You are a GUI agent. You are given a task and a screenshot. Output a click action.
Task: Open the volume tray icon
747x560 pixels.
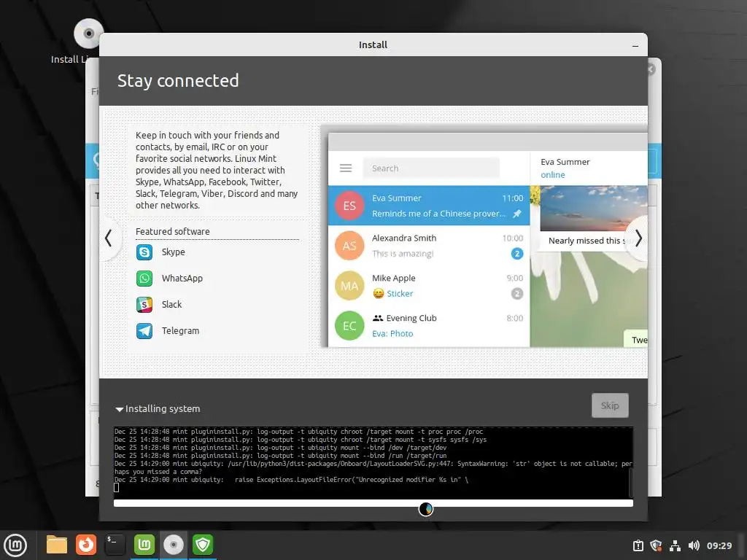pyautogui.click(x=694, y=545)
